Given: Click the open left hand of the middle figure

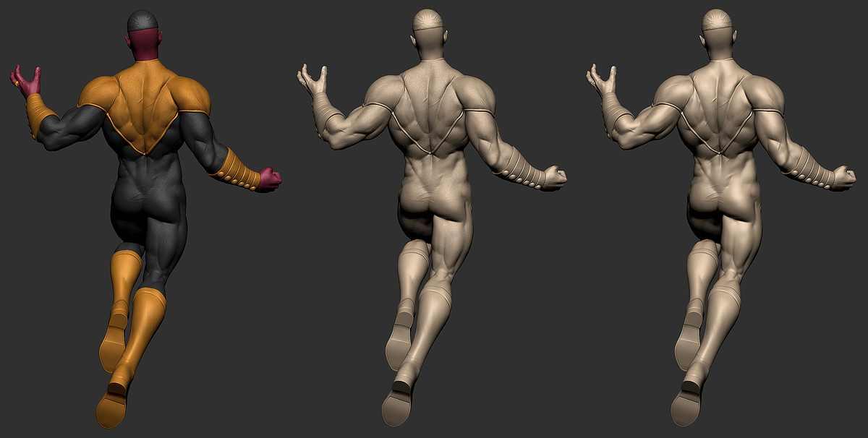Looking at the screenshot, I should click(312, 76).
